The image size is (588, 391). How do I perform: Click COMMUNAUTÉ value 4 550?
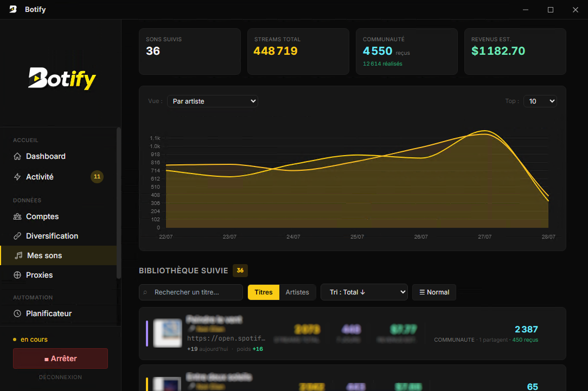[377, 50]
